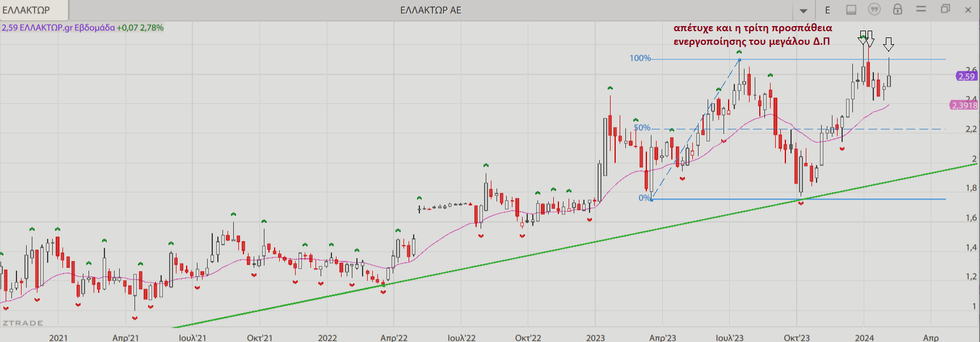Open the two-line menu icon
The image size is (980, 342).
pos(921,9)
